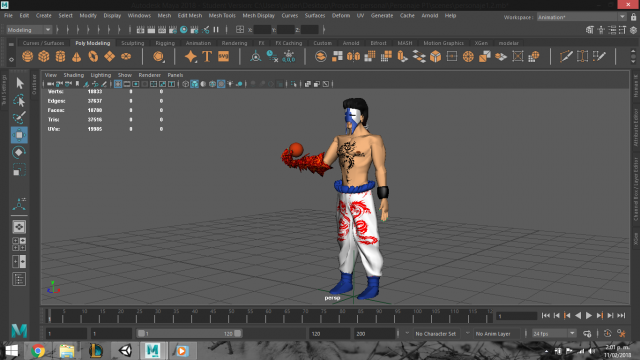Play the animation backwards

click(x=578, y=316)
